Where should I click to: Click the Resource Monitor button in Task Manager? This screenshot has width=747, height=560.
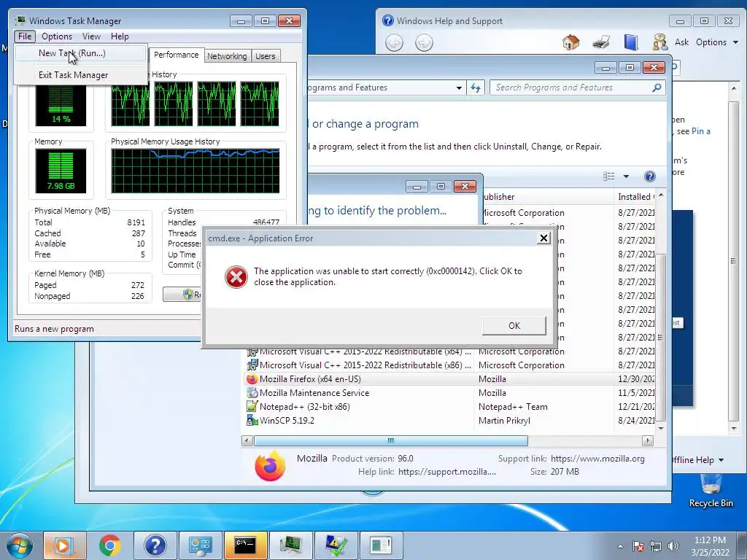coord(182,295)
